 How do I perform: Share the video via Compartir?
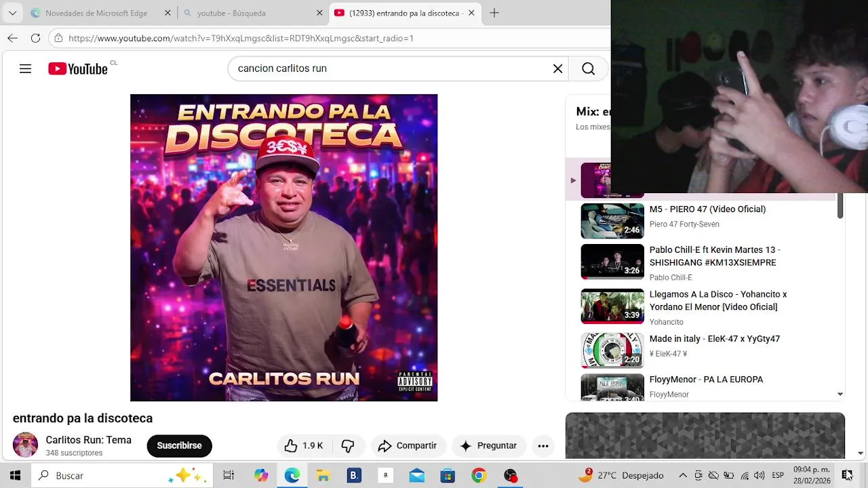pos(408,445)
